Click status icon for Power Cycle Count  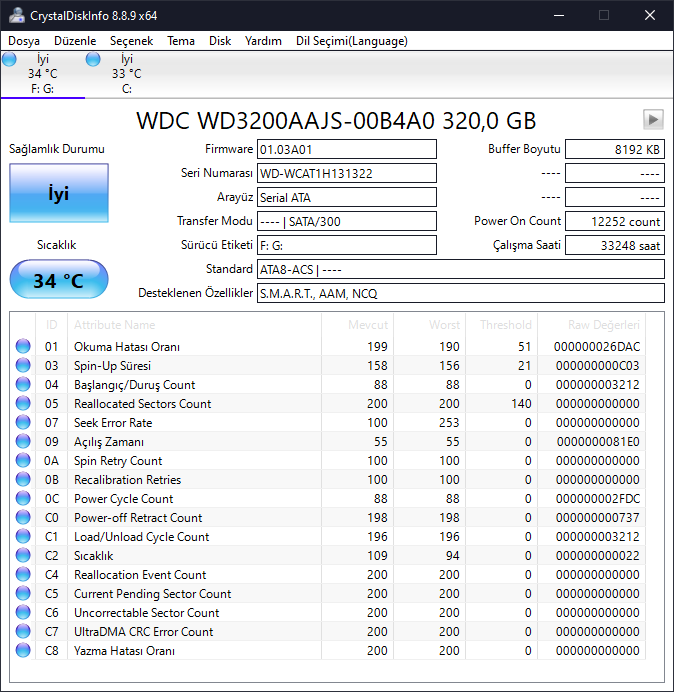coord(23,498)
